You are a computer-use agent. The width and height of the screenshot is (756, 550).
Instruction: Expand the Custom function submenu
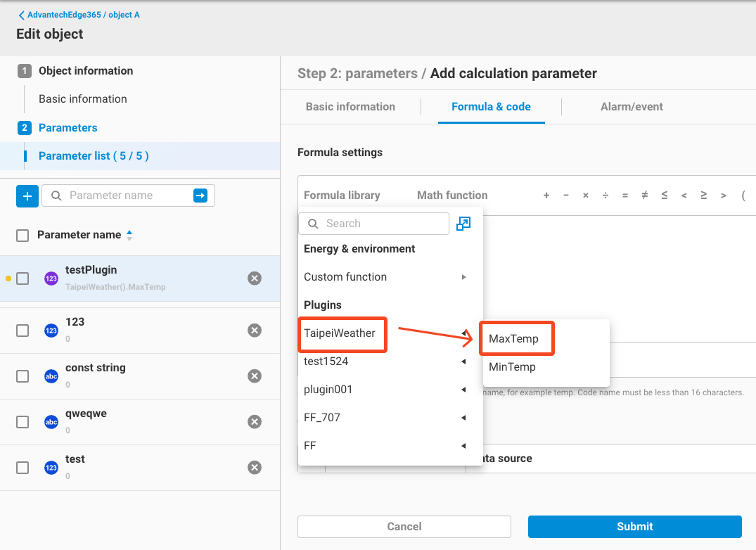(x=463, y=276)
